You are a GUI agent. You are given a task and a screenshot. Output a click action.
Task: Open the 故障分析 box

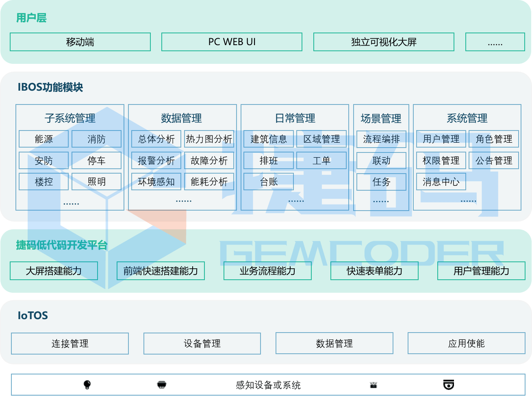(x=209, y=161)
